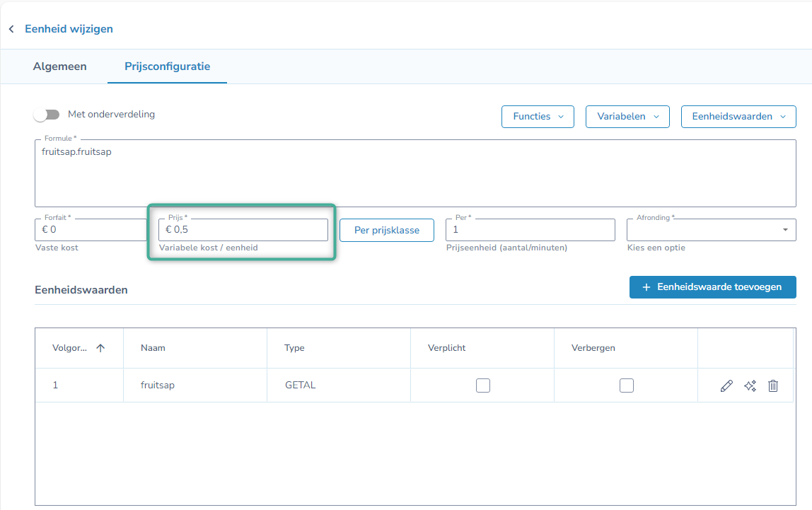The height and width of the screenshot is (510, 812).
Task: Click the sparkle icon in fruitsap row
Action: (x=750, y=386)
